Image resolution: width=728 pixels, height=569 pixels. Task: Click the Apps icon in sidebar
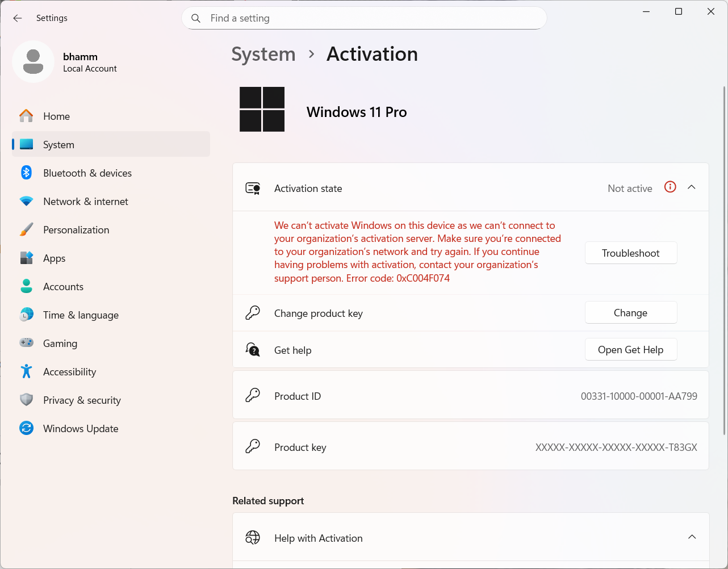tap(26, 258)
